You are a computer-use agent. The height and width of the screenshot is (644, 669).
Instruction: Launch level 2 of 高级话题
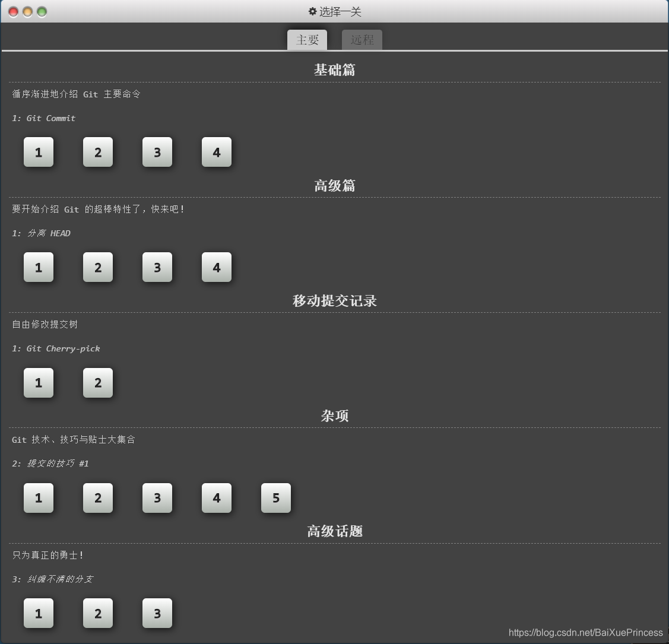98,613
